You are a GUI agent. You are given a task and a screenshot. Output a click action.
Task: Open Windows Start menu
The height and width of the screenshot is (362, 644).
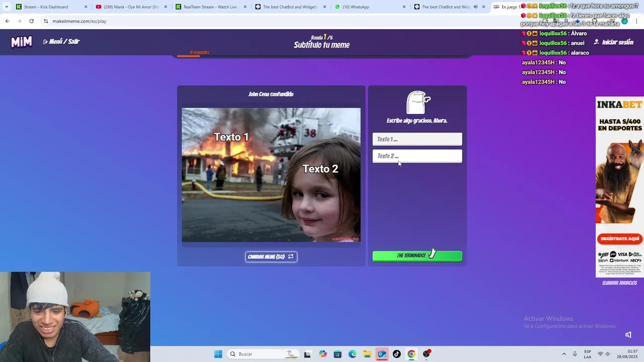pos(218,354)
